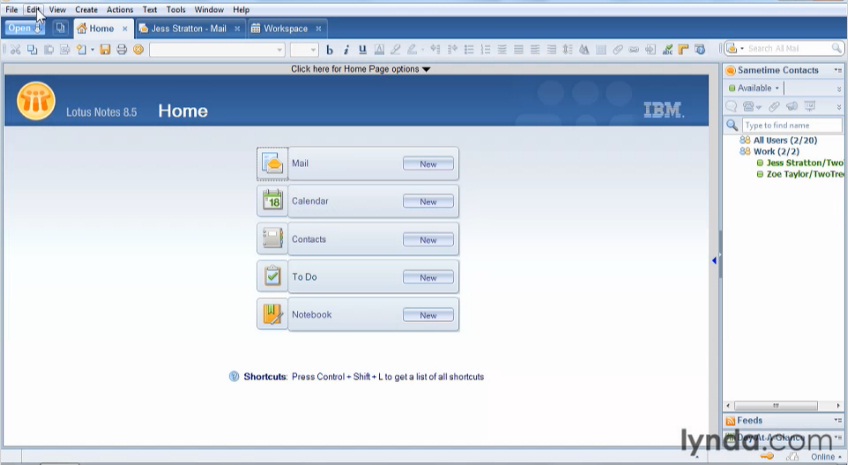Open the Feeds panel menu
Viewport: 848px width, 465px height.
(x=838, y=420)
